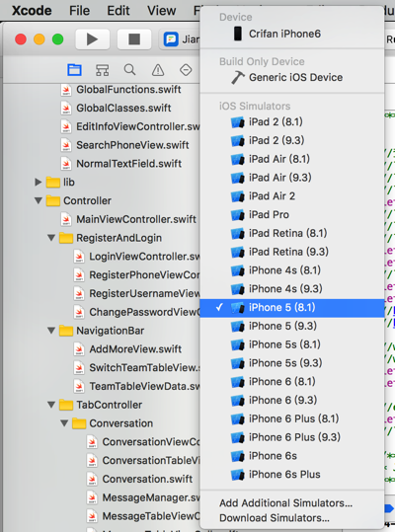Click the iPad Pro simulator icon
Image resolution: width=395 pixels, height=532 pixels.
238,215
